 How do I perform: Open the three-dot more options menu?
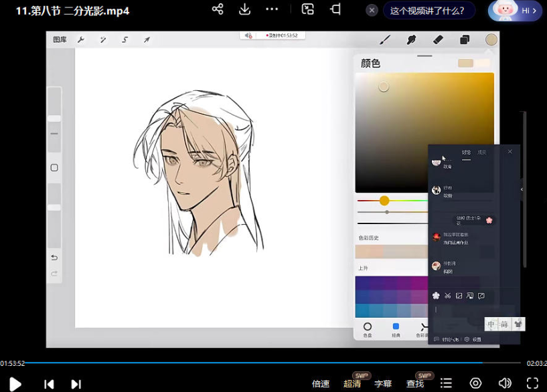pos(272,10)
